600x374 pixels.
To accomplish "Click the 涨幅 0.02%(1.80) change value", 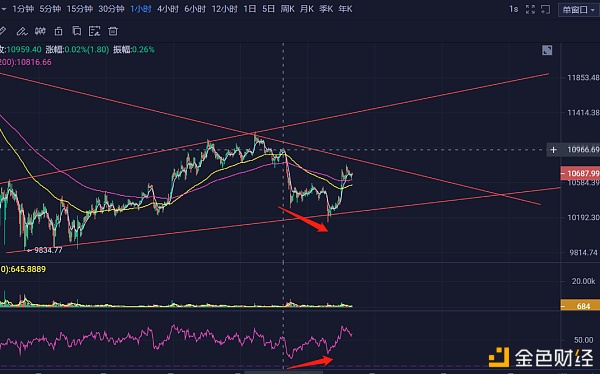I will point(77,49).
